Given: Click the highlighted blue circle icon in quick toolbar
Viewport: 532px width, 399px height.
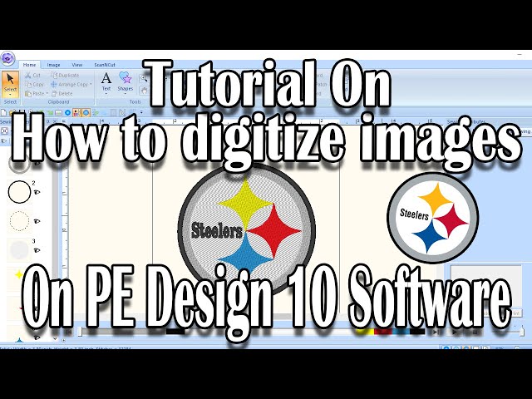Looking at the screenshot, I should coord(86,112).
